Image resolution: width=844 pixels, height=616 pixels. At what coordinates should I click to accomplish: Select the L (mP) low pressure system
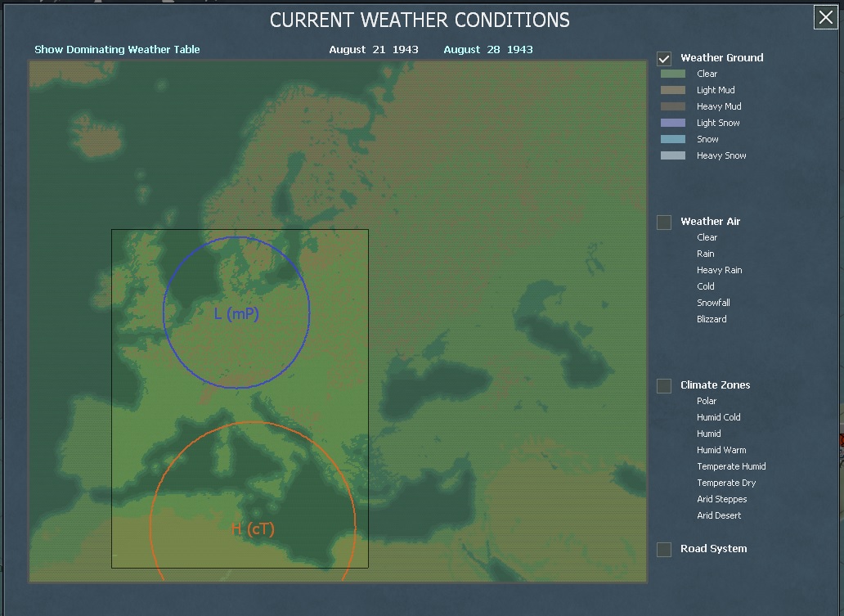pos(236,313)
